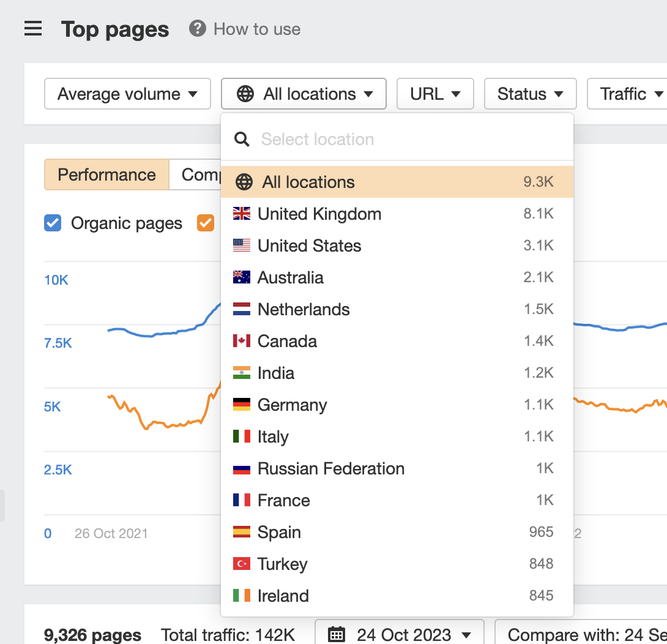
Task: Switch to the Performance tab
Action: (x=106, y=174)
